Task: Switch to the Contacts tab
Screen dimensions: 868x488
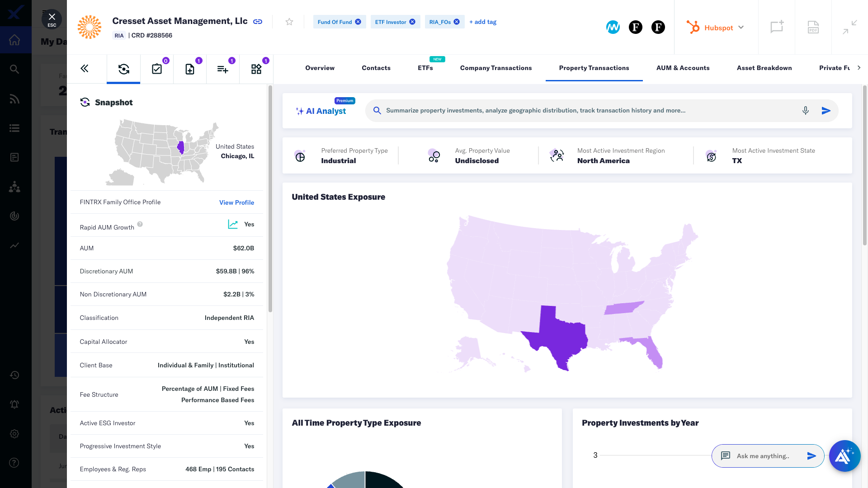Action: (x=376, y=68)
